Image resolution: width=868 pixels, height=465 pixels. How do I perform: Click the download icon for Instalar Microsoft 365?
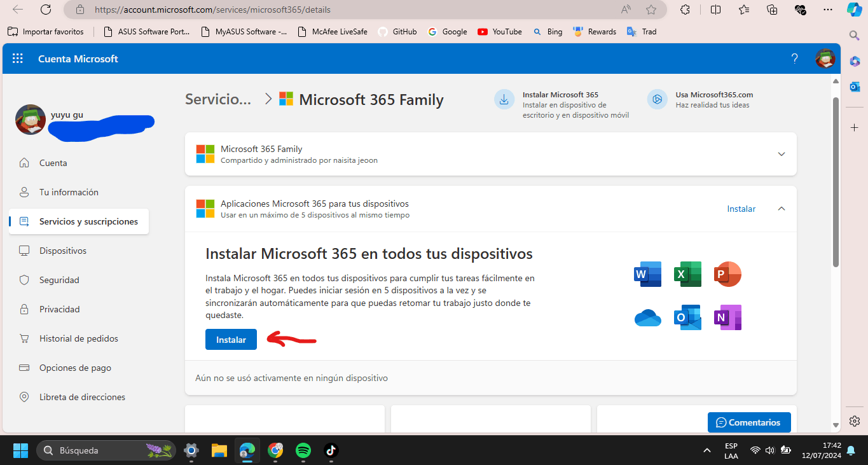[x=504, y=99]
